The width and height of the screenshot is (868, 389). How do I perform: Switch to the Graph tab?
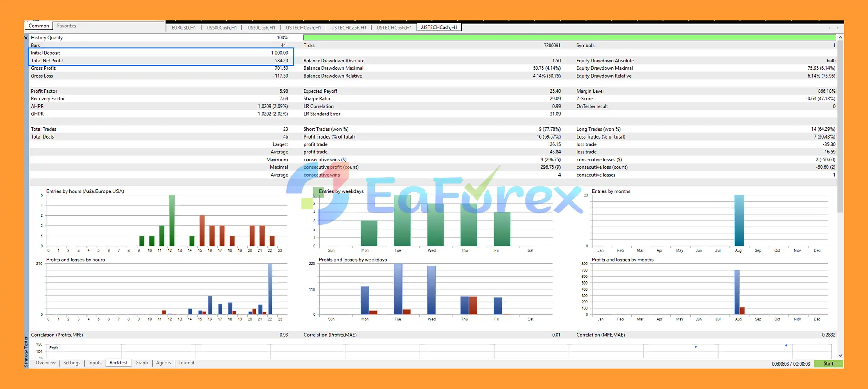tap(141, 363)
